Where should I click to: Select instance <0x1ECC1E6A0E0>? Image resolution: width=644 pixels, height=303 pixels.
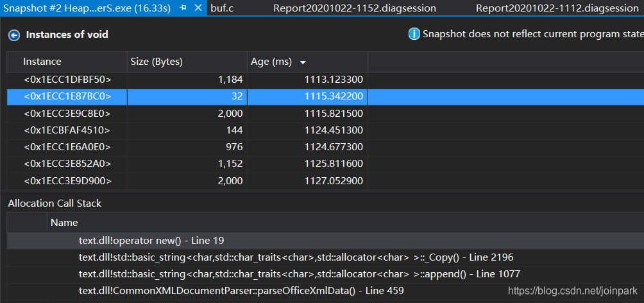click(67, 147)
